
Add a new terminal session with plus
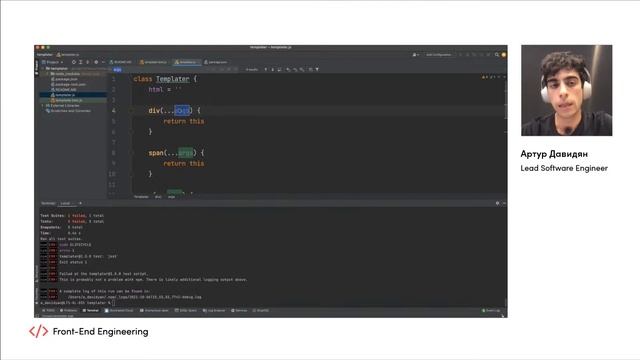click(x=80, y=203)
